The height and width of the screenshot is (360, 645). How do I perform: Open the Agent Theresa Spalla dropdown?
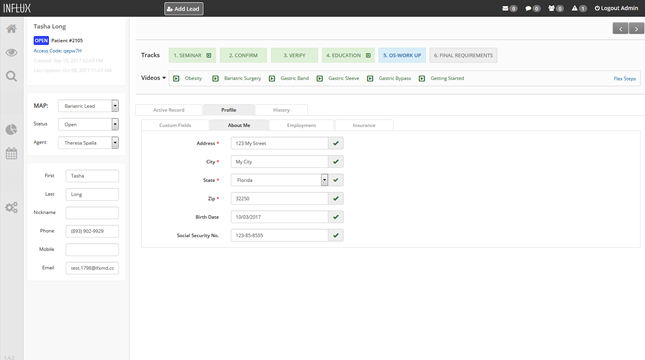tap(88, 143)
